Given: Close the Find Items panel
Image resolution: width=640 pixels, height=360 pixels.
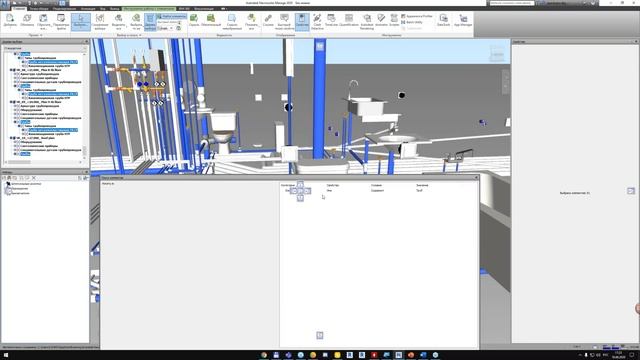Looking at the screenshot, I should coord(476,178).
